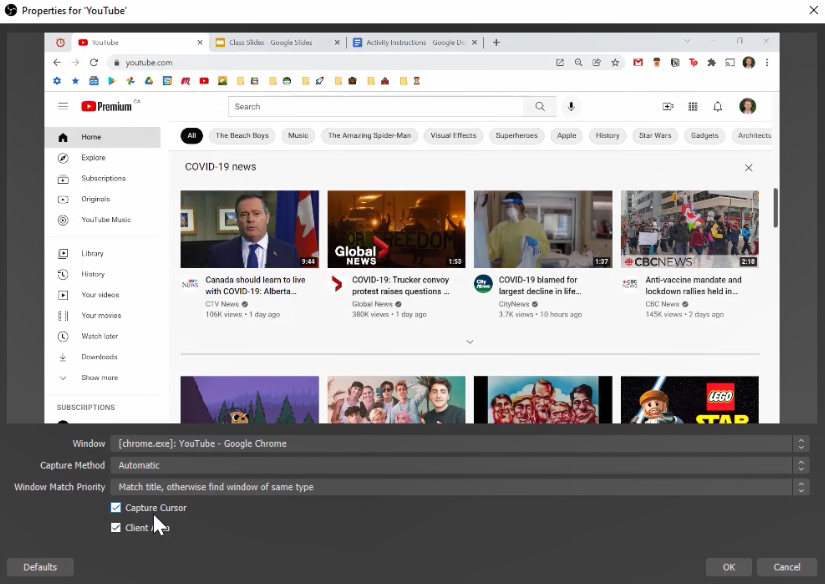Start voice search with the microphone icon
This screenshot has width=825, height=584.
click(571, 106)
